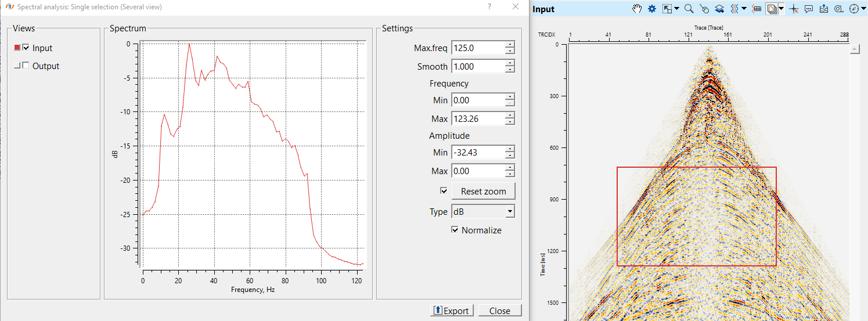The height and width of the screenshot is (321, 868).
Task: Click the "Trace [Trace]" axis title
Action: point(708,27)
